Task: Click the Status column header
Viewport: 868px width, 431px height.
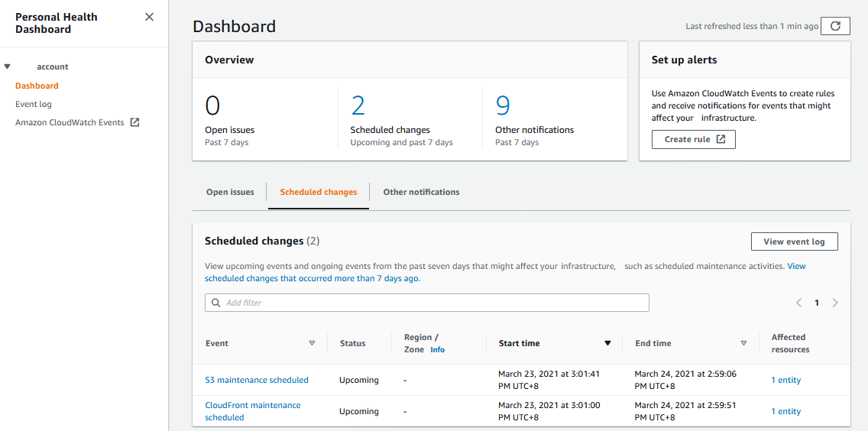Action: [x=353, y=343]
